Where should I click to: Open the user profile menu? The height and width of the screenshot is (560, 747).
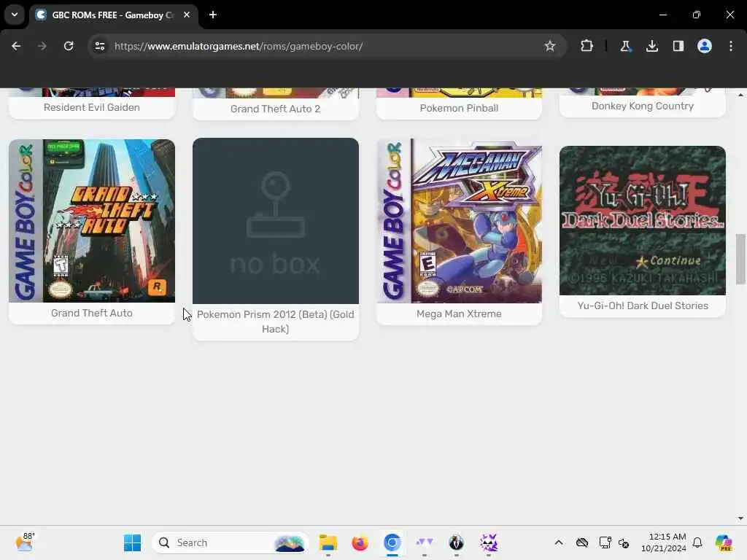click(x=705, y=46)
